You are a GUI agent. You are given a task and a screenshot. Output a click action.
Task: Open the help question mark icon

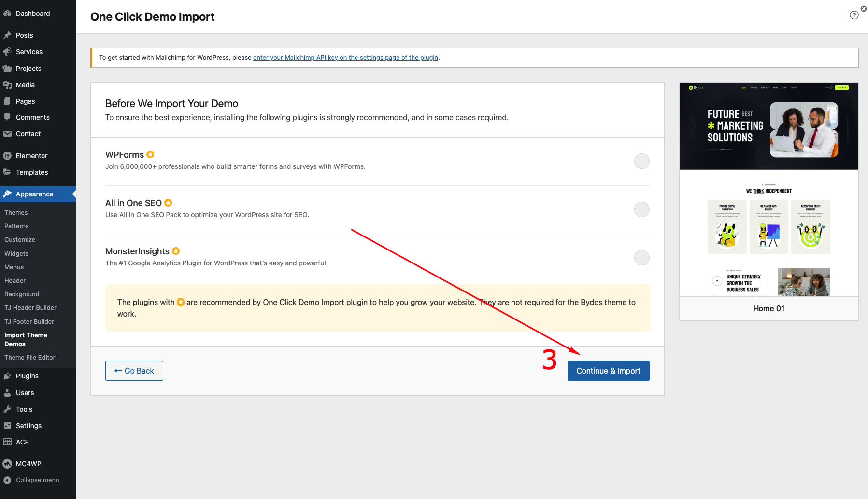tap(854, 15)
